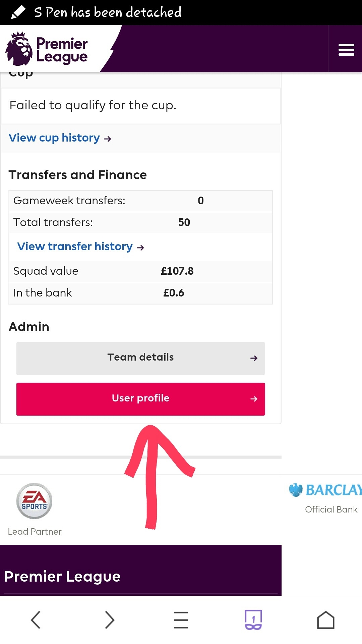The image size is (362, 644).
Task: Tap the arrow on Team details
Action: tap(254, 358)
